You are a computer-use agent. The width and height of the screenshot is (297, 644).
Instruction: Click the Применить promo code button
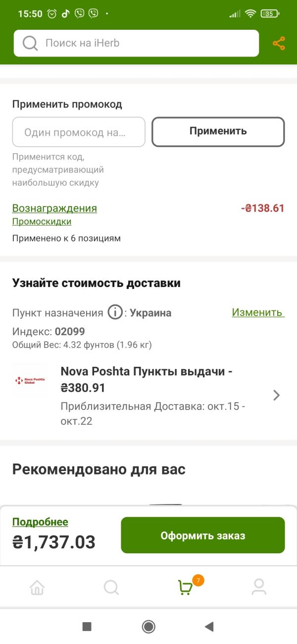point(218,131)
